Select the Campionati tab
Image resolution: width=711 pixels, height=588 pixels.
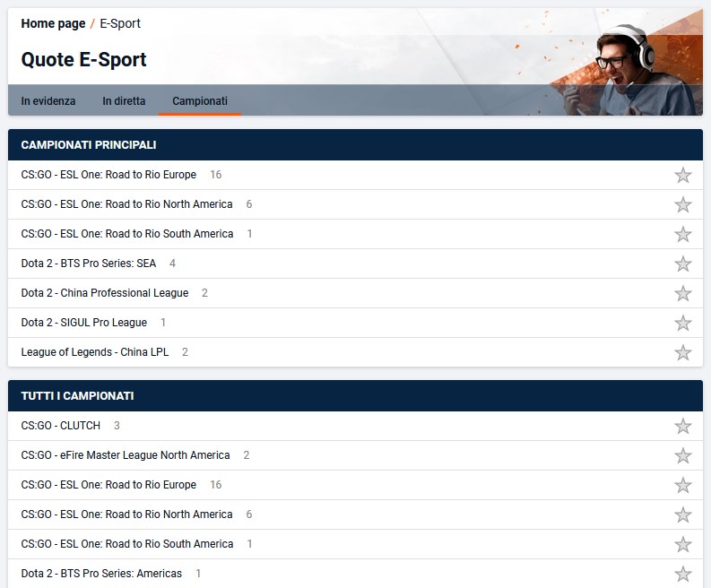(200, 100)
